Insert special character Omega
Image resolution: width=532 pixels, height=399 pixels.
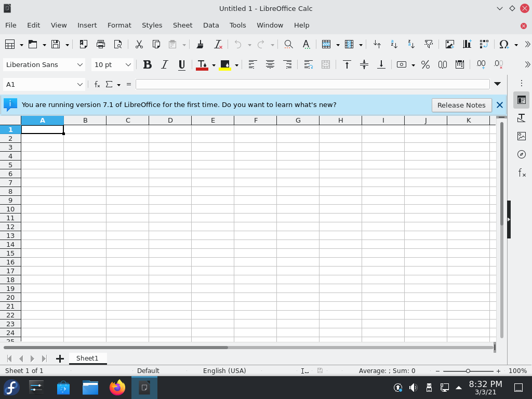[504, 44]
